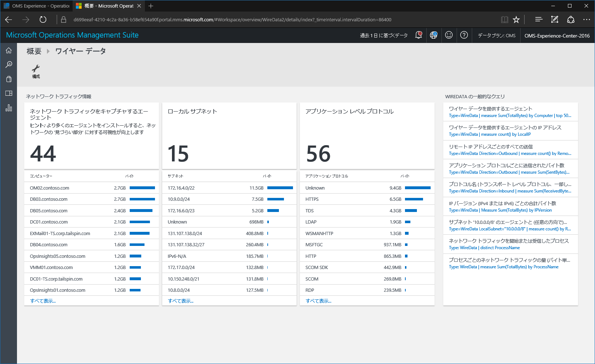Select TDS protocol row

click(x=367, y=211)
